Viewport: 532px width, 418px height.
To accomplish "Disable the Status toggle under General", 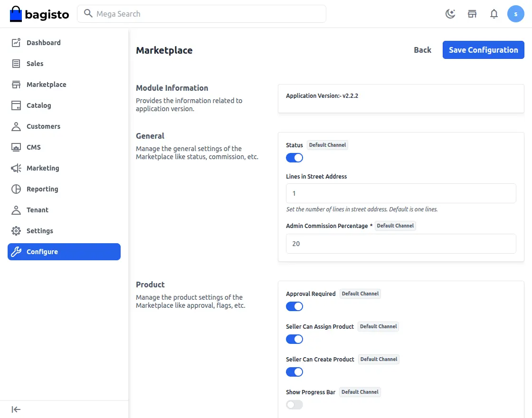I will click(x=294, y=157).
